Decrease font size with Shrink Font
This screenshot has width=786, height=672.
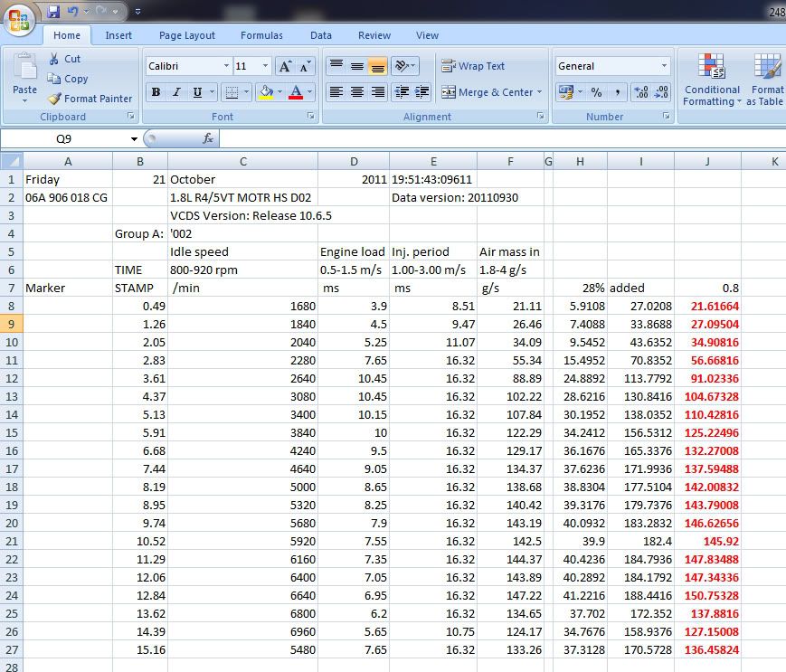(x=306, y=66)
